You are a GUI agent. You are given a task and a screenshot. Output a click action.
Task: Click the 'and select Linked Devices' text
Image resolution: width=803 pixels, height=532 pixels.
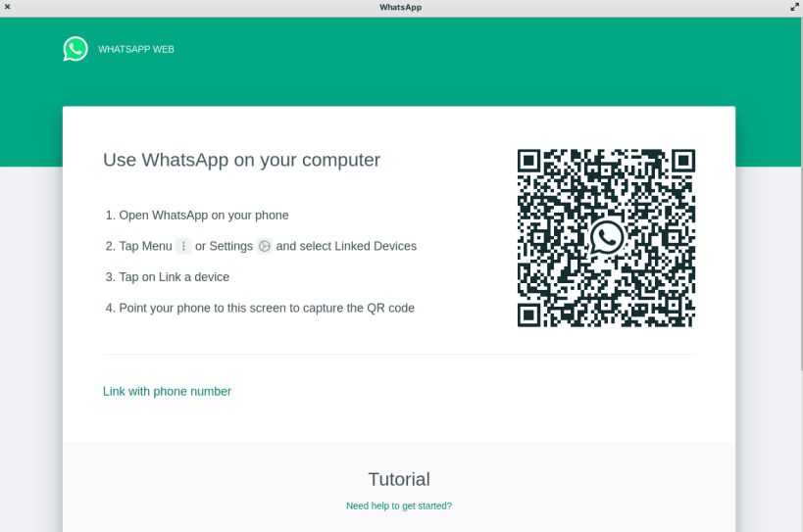point(346,246)
